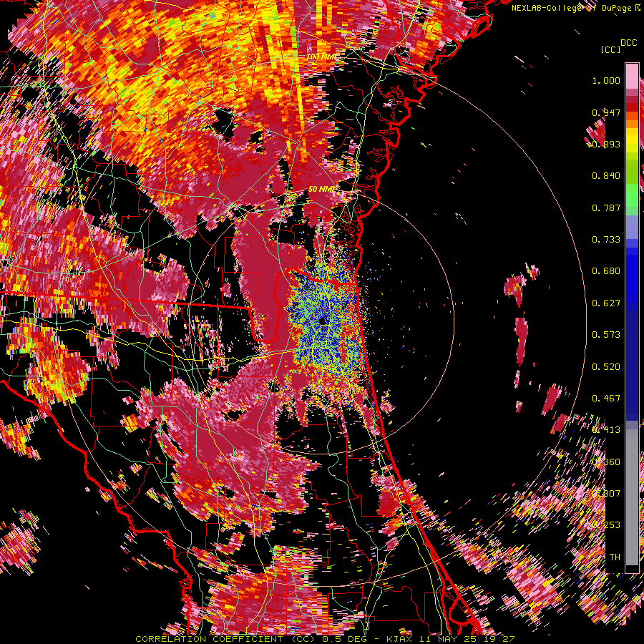Click the 0.520 scale value

[x=606, y=367]
